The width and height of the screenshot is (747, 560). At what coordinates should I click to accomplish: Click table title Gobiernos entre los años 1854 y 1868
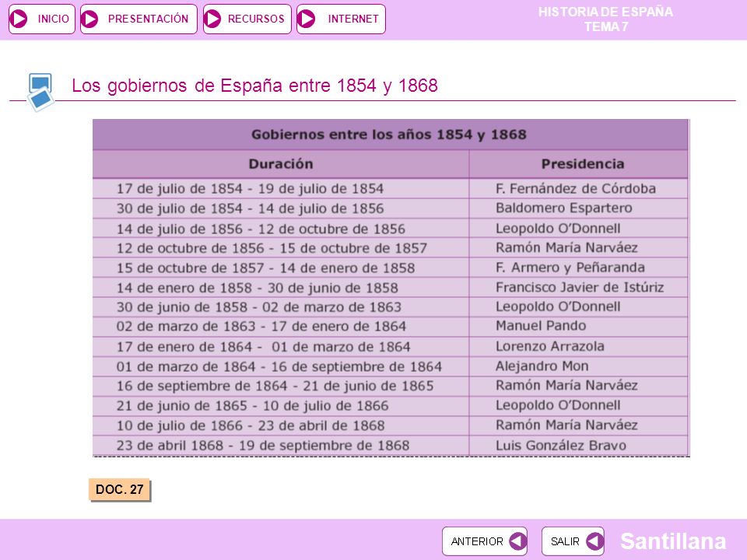389,135
